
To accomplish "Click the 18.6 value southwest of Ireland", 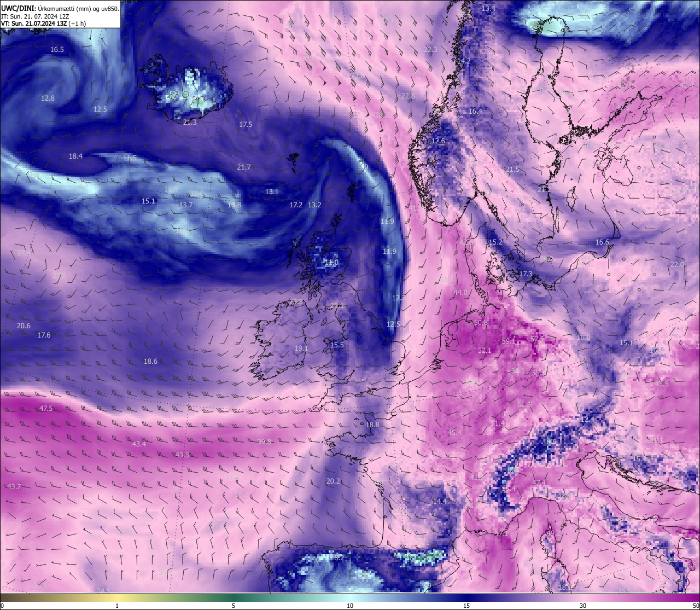I will coord(150,362).
